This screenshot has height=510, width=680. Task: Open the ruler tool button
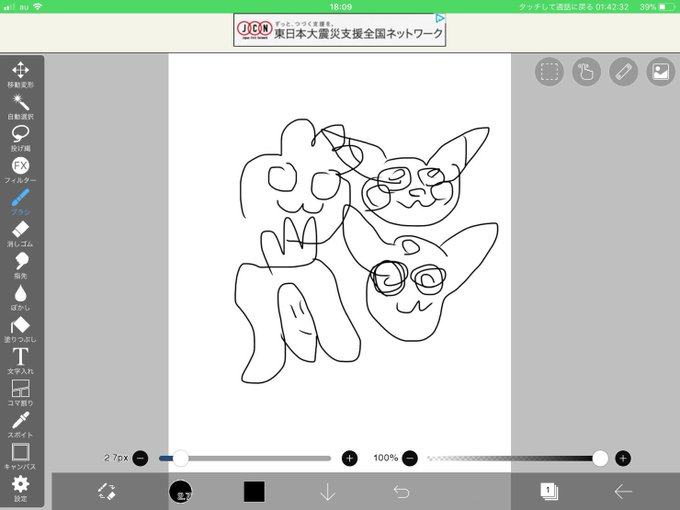pyautogui.click(x=624, y=72)
